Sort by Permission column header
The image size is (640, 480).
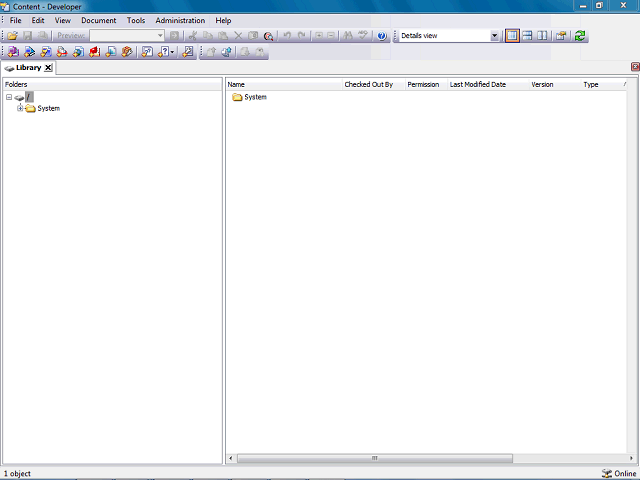tap(426, 84)
